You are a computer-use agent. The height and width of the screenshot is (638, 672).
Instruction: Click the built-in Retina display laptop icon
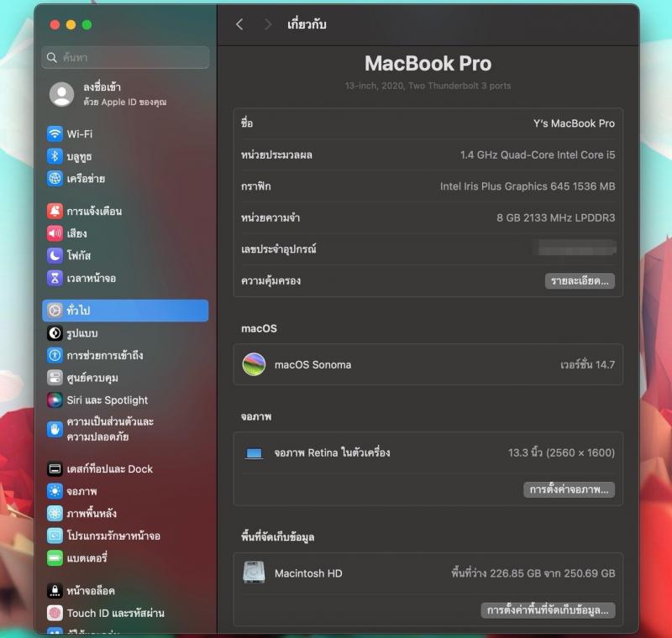click(254, 453)
